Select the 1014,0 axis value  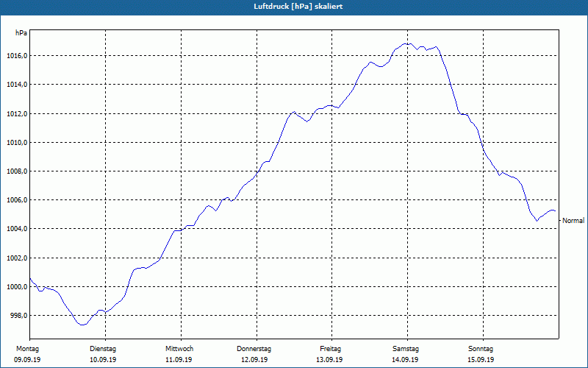click(17, 85)
